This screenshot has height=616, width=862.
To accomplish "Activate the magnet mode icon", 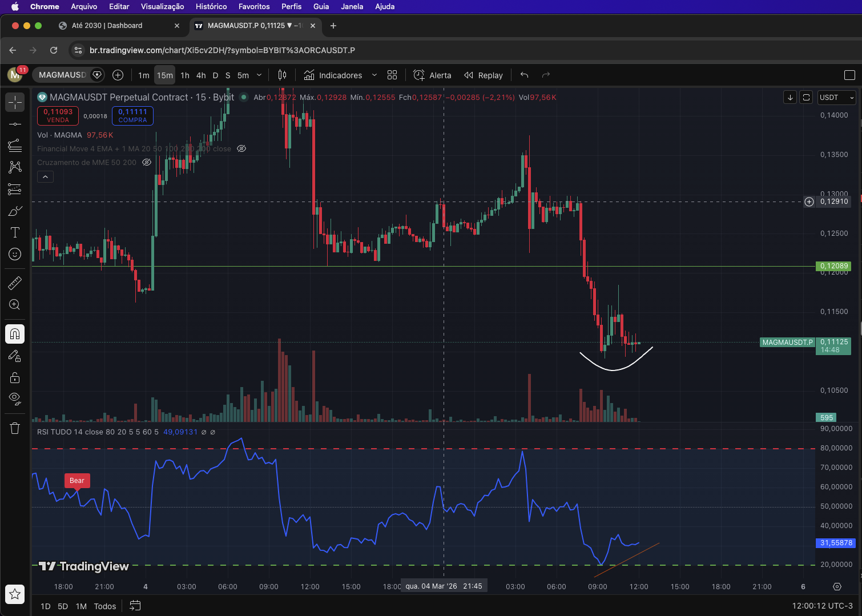I will (x=15, y=334).
